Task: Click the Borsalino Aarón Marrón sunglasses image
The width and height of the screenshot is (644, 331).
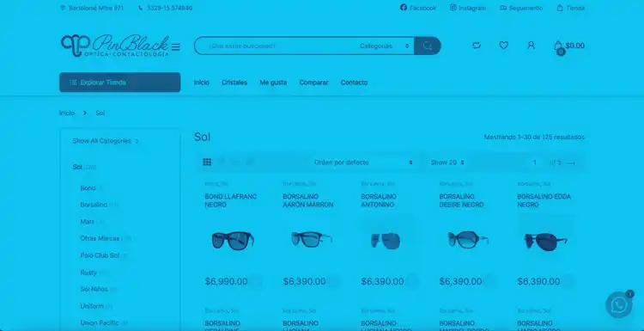Action: click(x=312, y=239)
